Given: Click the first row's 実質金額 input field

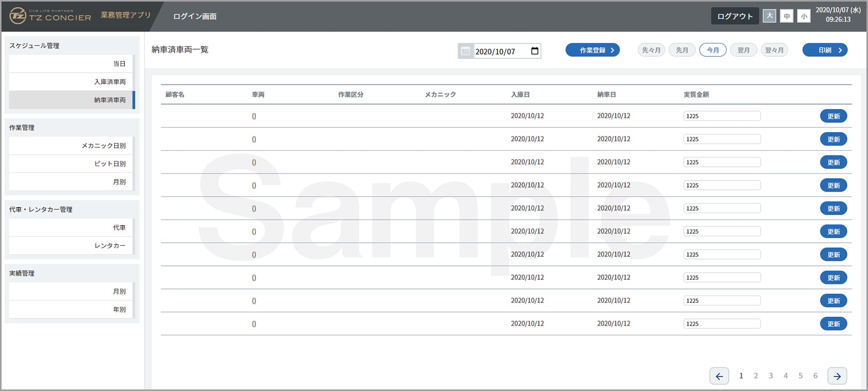Looking at the screenshot, I should [x=722, y=116].
